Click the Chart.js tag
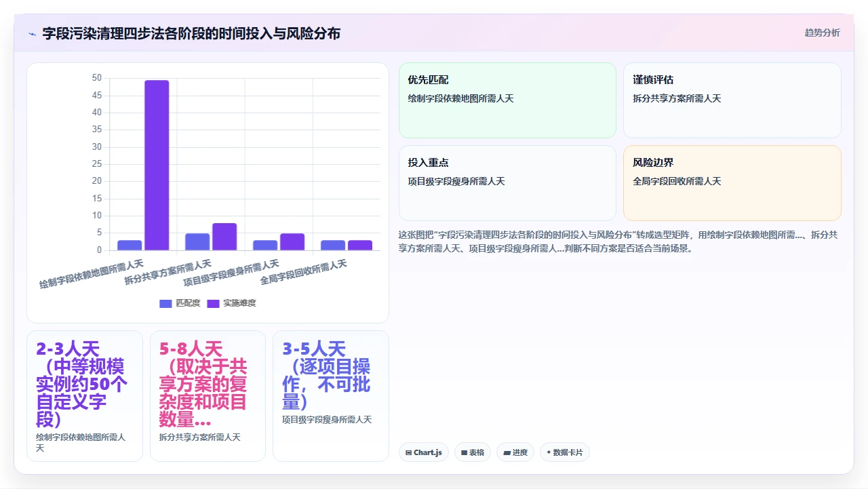The image size is (868, 489). point(424,452)
